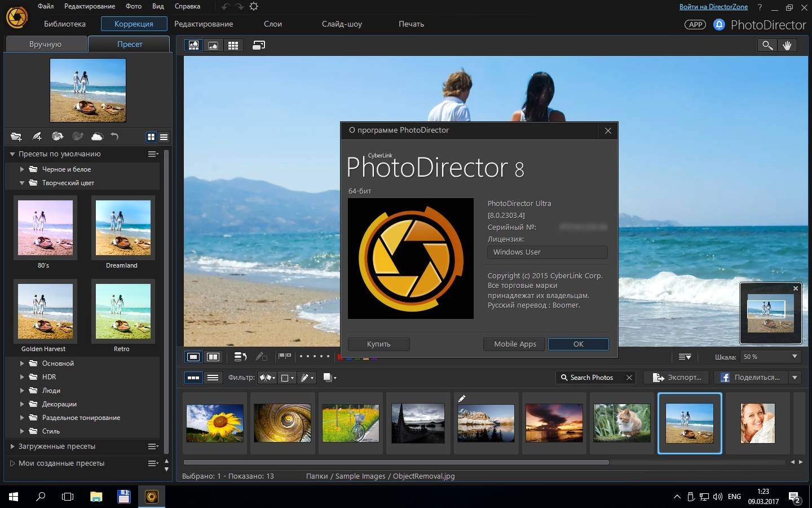This screenshot has height=508, width=812.
Task: Click the Купить button
Action: click(x=379, y=344)
